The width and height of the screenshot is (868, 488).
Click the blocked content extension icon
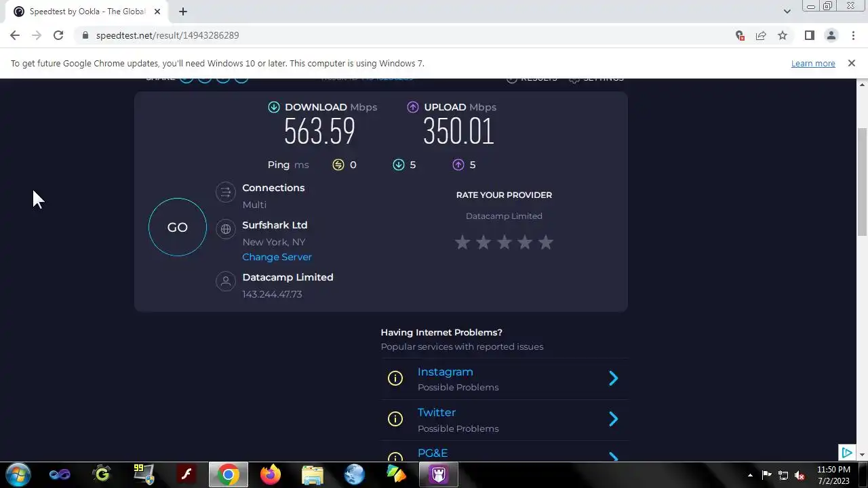click(x=740, y=35)
